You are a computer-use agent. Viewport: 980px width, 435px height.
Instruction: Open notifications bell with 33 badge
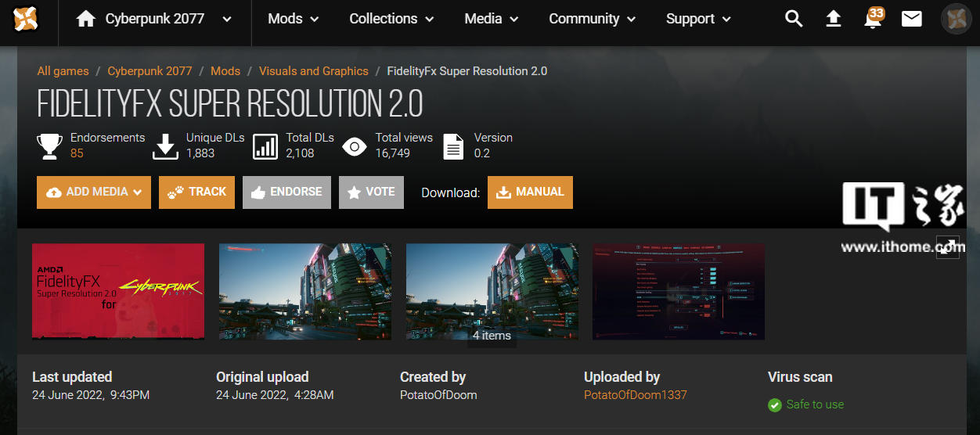[x=873, y=18]
